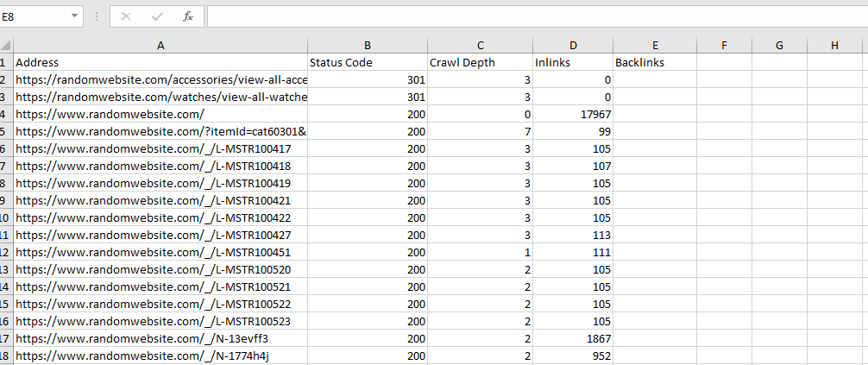Select column G header
This screenshot has width=868, height=365.
pyautogui.click(x=779, y=46)
